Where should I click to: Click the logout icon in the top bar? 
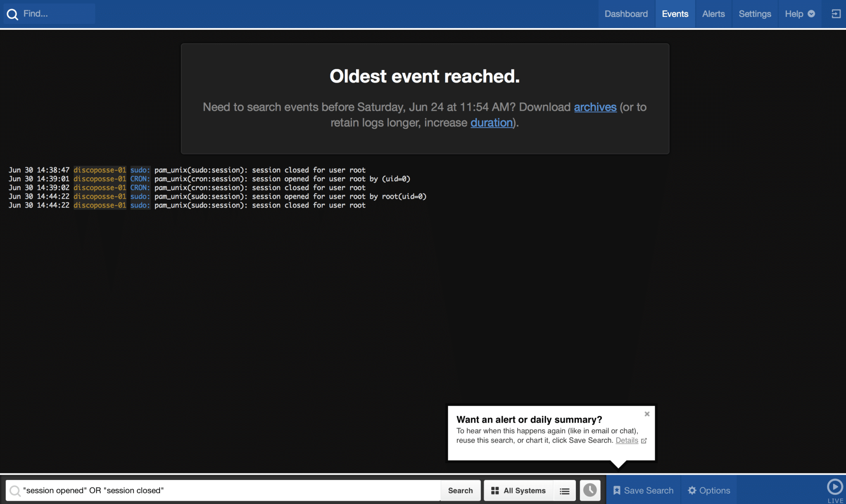tap(836, 14)
